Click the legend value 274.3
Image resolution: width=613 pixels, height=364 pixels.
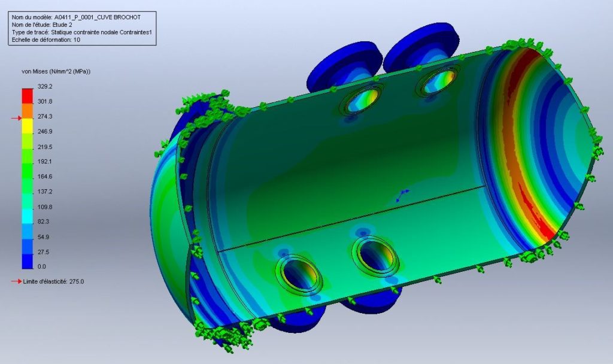[45, 117]
